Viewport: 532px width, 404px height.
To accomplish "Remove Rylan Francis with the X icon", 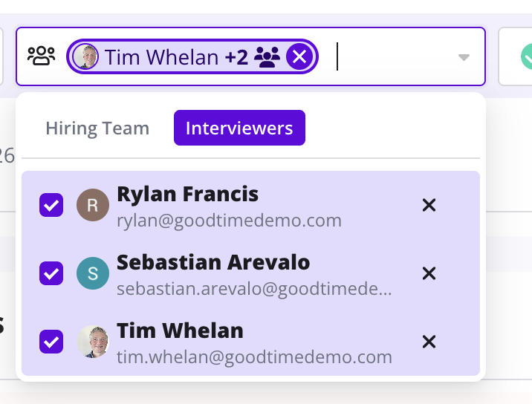I will coord(429,205).
